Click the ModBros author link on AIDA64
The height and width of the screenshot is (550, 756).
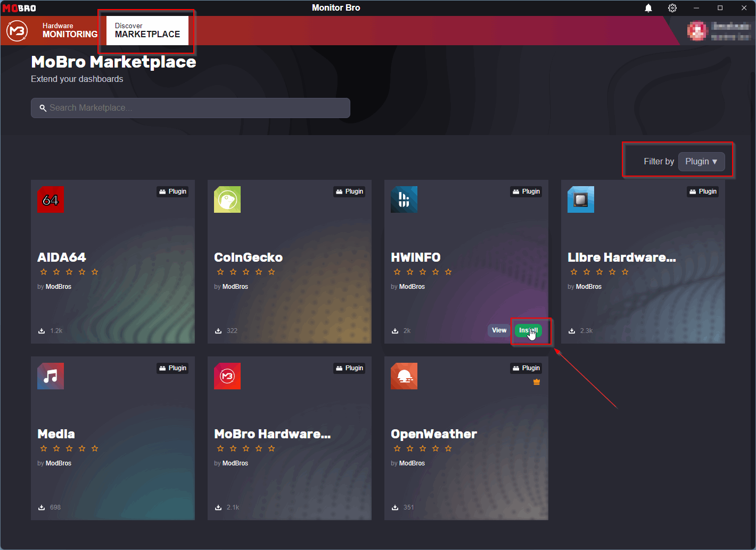pyautogui.click(x=59, y=287)
